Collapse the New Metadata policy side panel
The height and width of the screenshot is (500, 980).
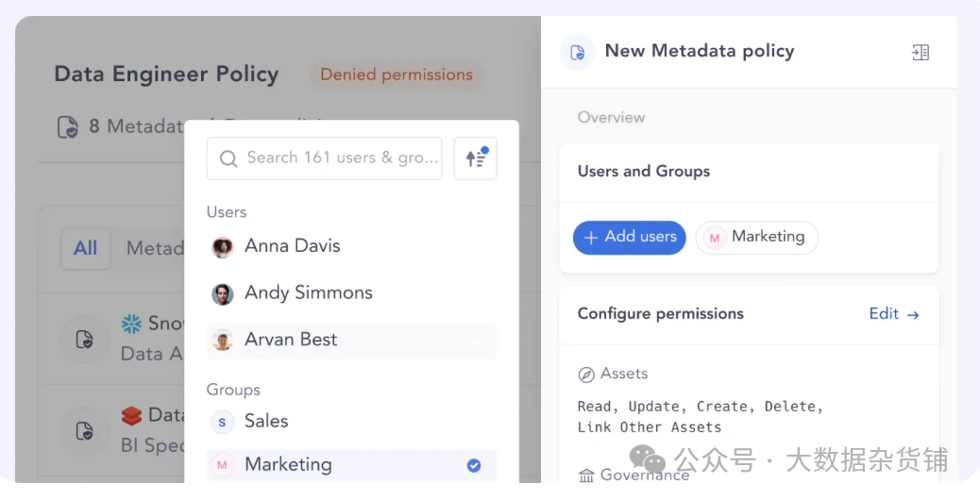pos(921,53)
